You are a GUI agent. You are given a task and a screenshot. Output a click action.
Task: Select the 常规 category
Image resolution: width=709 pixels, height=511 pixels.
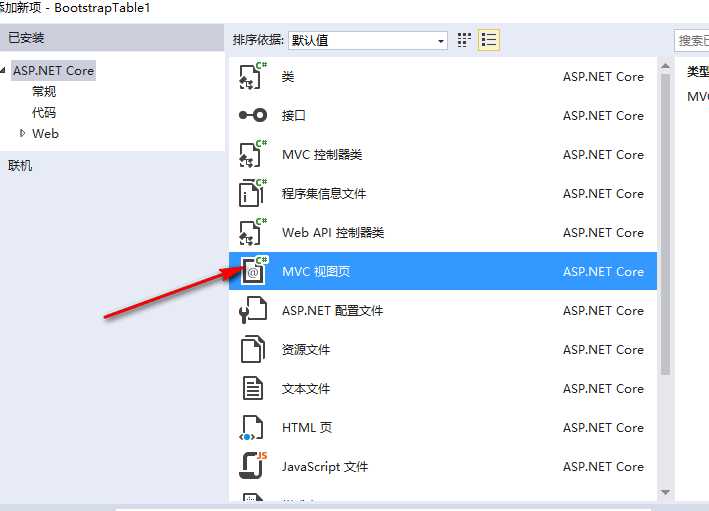tap(44, 91)
